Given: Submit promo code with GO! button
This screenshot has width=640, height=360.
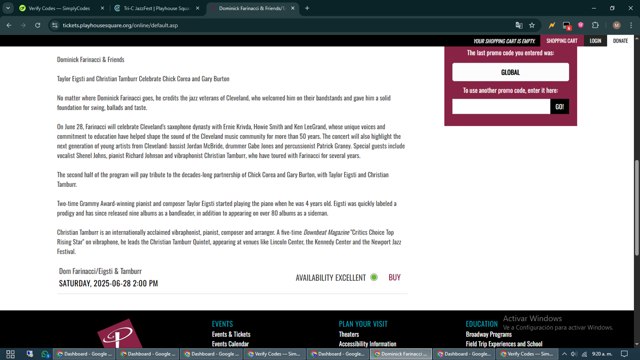Looking at the screenshot, I should click(x=560, y=107).
